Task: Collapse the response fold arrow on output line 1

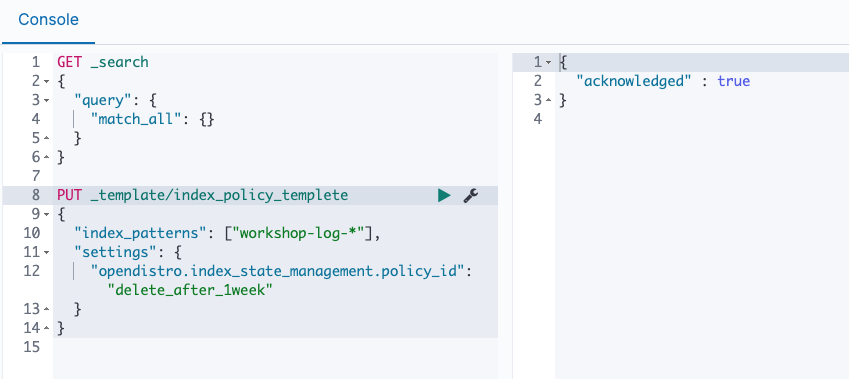Action: pyautogui.click(x=548, y=63)
